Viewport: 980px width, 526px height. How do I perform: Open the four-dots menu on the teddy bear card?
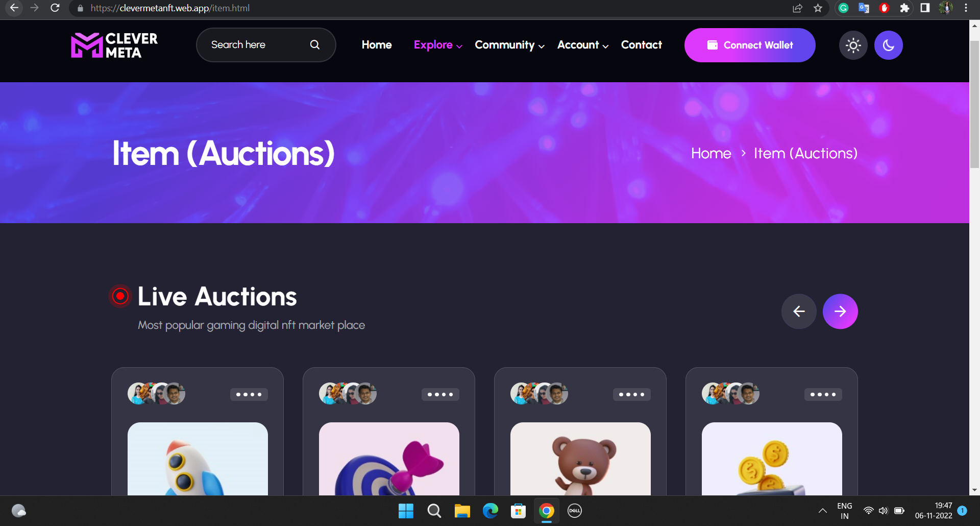tap(632, 394)
